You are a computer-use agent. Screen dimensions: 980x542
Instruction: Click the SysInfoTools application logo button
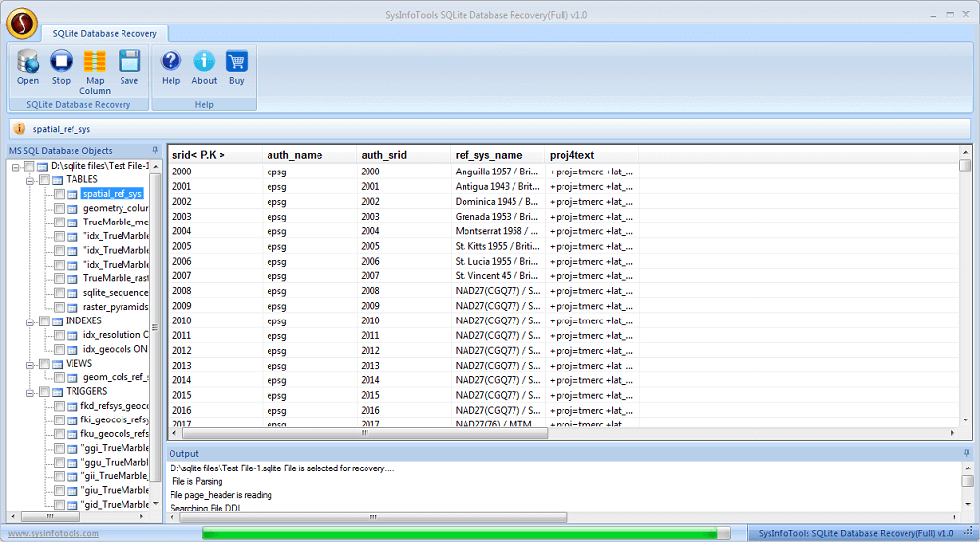[x=22, y=23]
